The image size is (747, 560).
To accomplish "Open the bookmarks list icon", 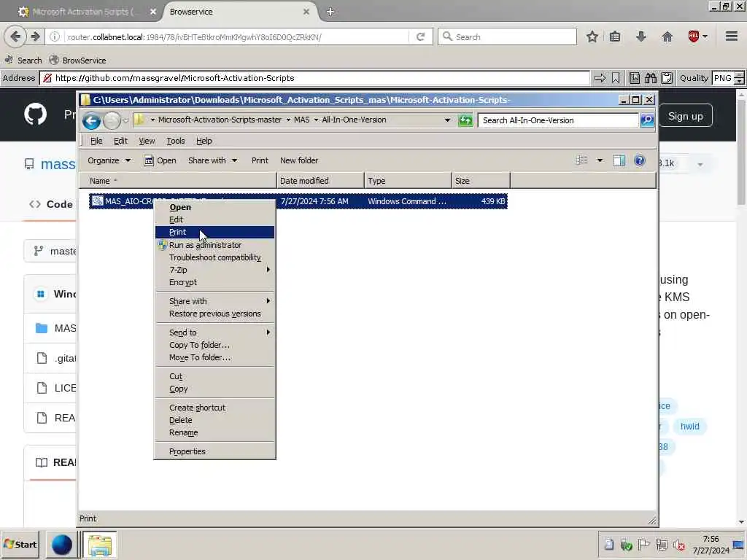I will pos(615,36).
